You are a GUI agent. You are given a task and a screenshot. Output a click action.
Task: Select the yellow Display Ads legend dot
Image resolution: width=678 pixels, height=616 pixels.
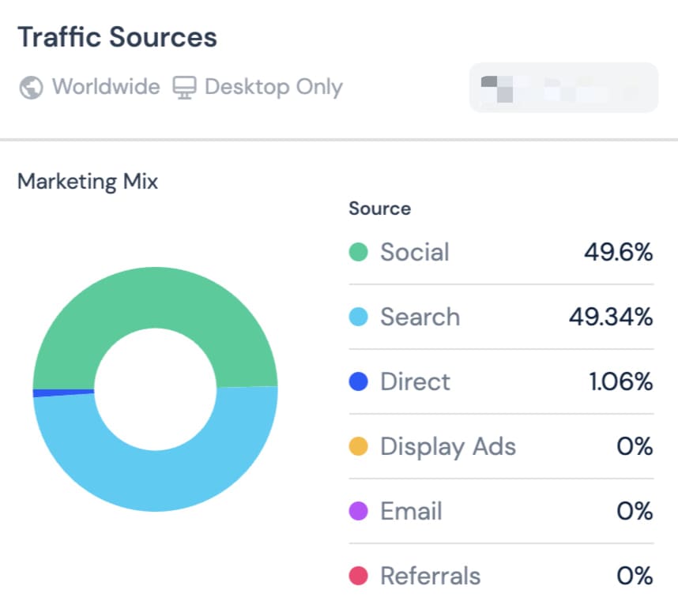point(358,446)
